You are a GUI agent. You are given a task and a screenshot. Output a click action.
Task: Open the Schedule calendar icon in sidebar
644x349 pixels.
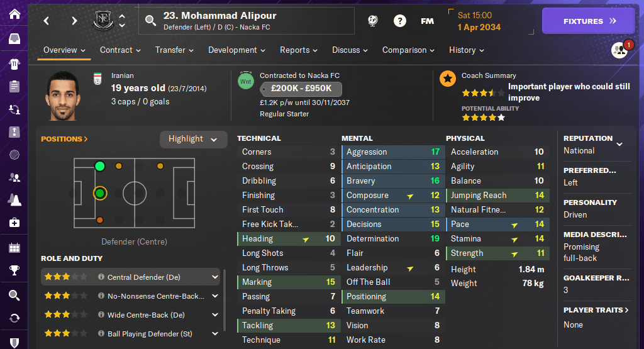[x=14, y=247]
